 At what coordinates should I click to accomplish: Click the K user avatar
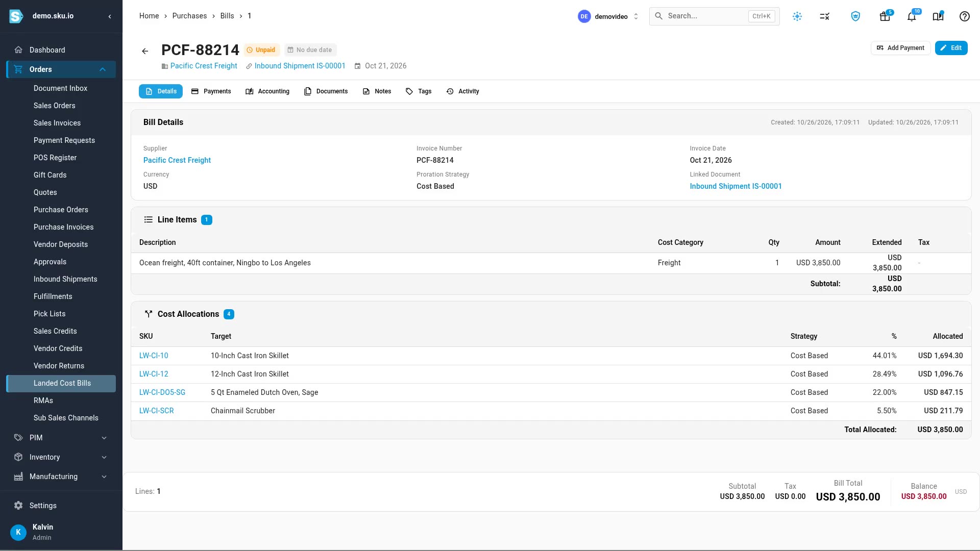point(18,532)
